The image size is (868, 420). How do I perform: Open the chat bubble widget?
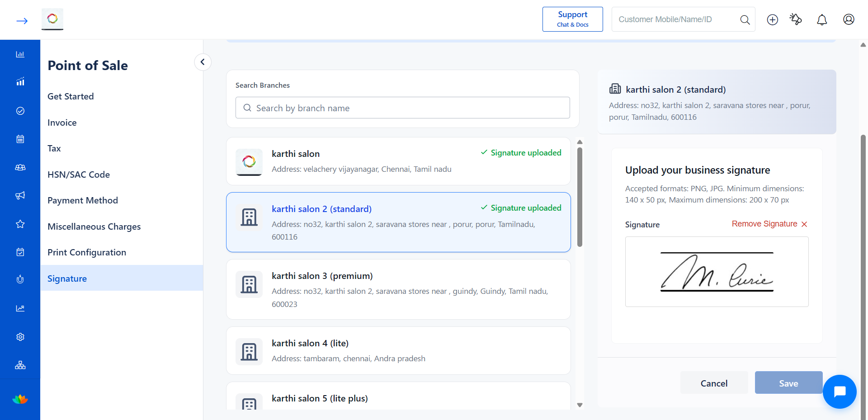point(840,392)
